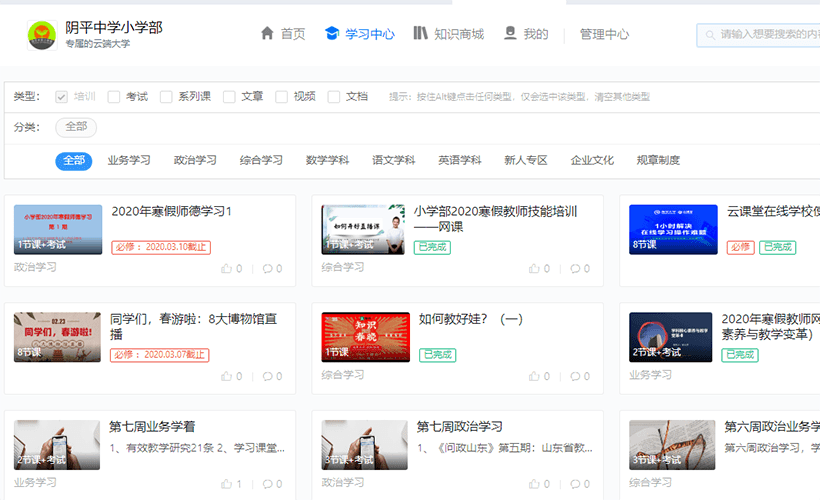
Task: Check the 视频 type checkbox
Action: click(281, 97)
